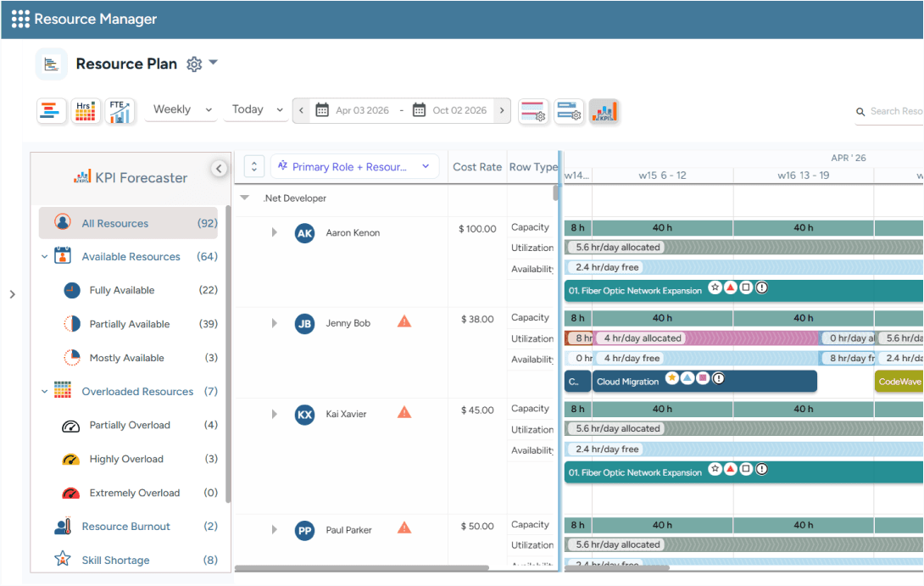924x586 pixels.
Task: Select Overloaded Resources (7)
Action: coord(137,392)
